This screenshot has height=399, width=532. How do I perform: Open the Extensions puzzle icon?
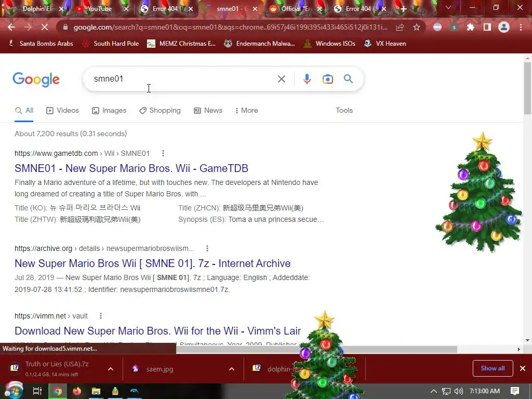(x=470, y=27)
